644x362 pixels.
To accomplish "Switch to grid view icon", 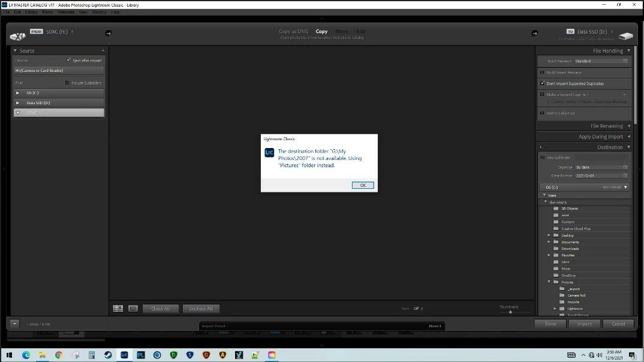I will (x=118, y=308).
